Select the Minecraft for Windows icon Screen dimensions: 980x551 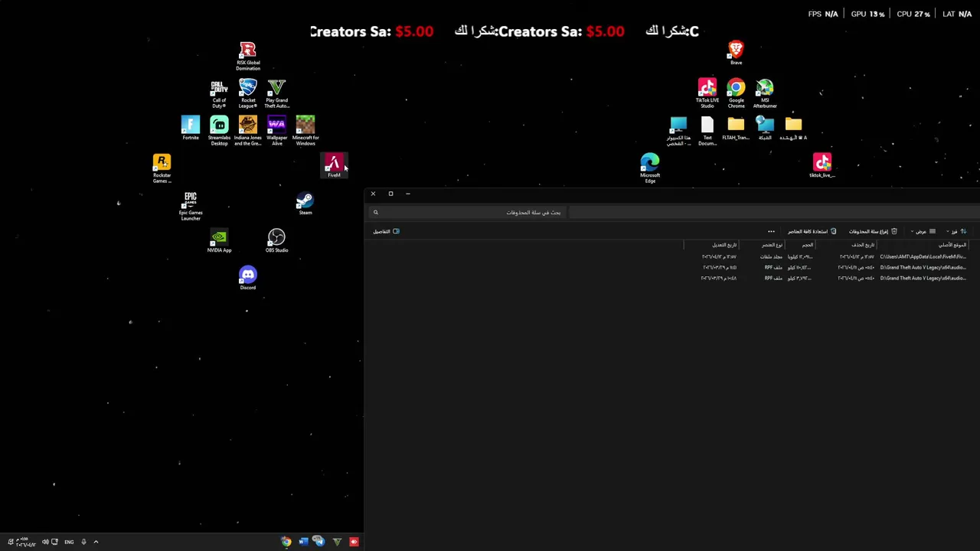coord(305,131)
